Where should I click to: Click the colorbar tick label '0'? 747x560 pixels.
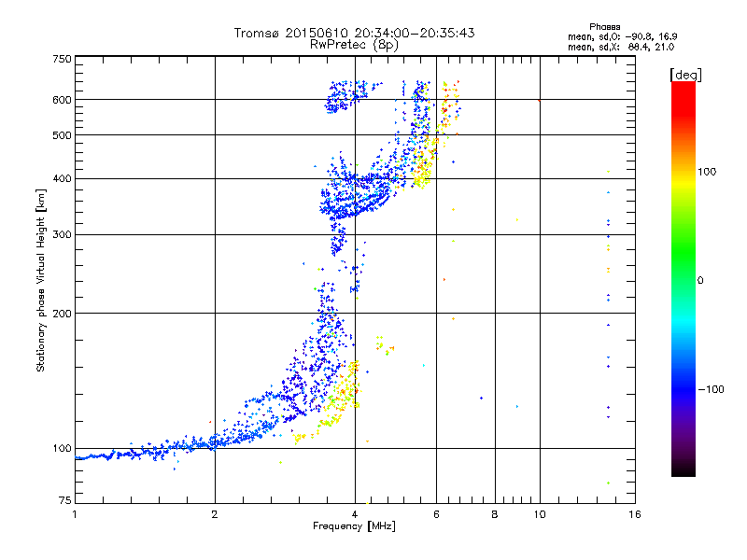click(x=700, y=281)
